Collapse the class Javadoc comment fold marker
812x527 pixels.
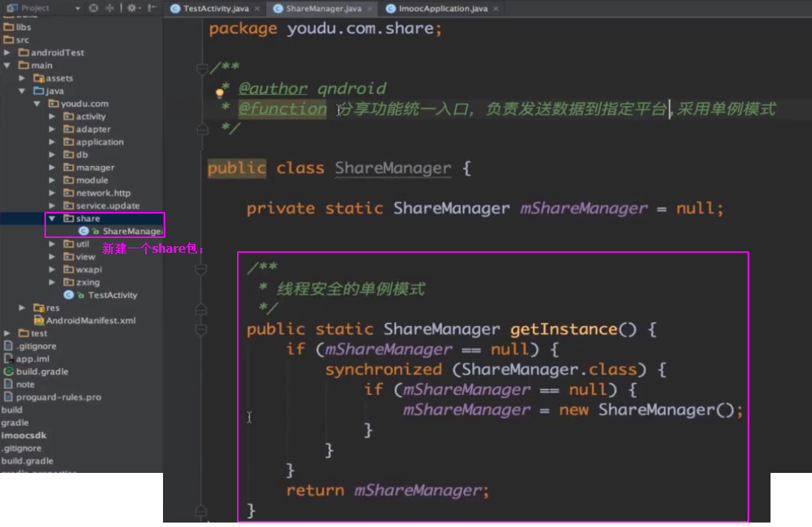(x=202, y=68)
